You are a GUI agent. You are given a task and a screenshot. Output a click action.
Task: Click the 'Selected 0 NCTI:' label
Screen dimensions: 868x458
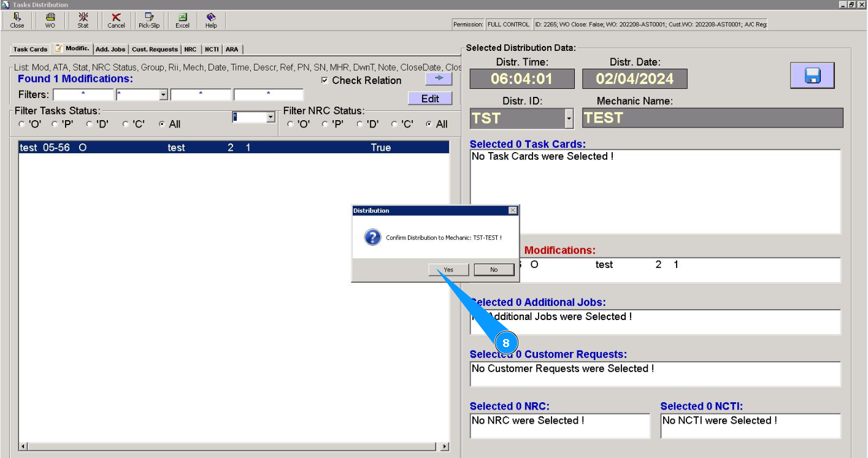(701, 406)
